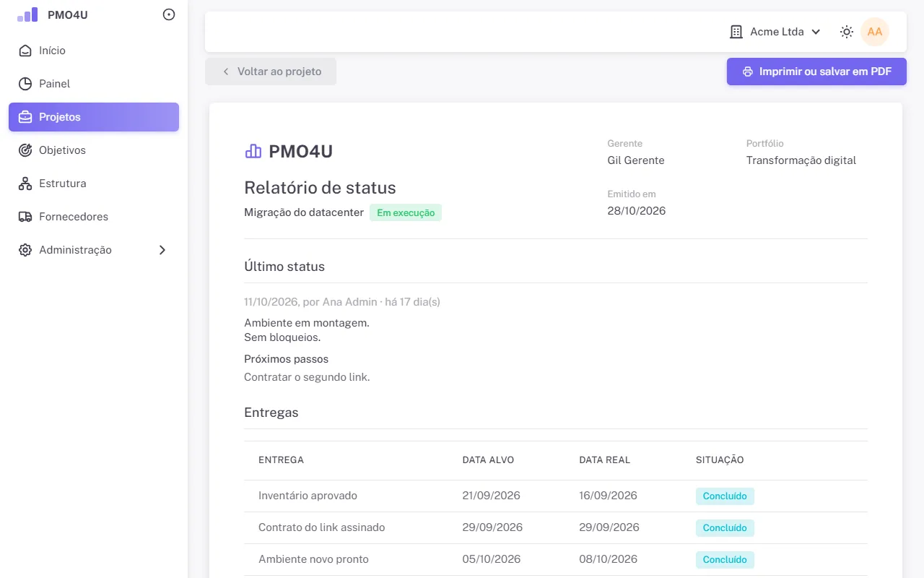Click the Estrutura hierarchy icon
The image size is (924, 578).
(25, 184)
